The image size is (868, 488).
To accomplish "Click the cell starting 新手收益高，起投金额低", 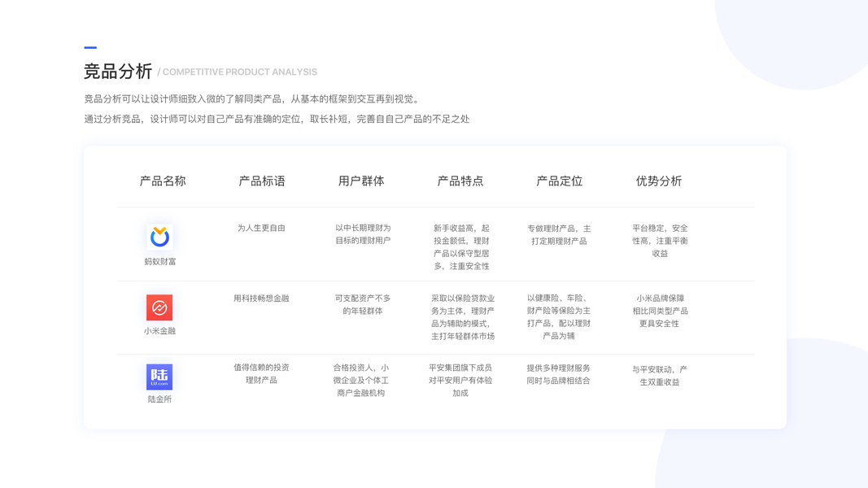I will click(462, 246).
